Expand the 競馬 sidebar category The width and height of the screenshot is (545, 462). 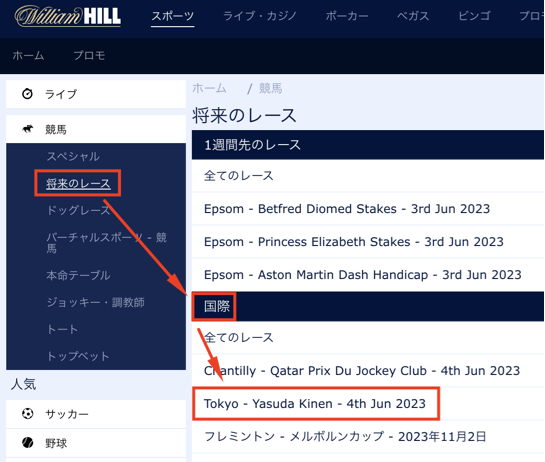[96, 129]
